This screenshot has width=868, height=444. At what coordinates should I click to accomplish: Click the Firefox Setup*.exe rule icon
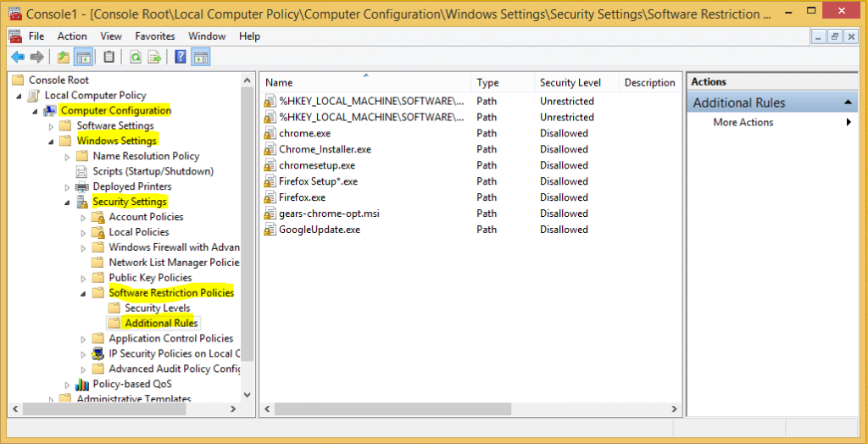[270, 181]
